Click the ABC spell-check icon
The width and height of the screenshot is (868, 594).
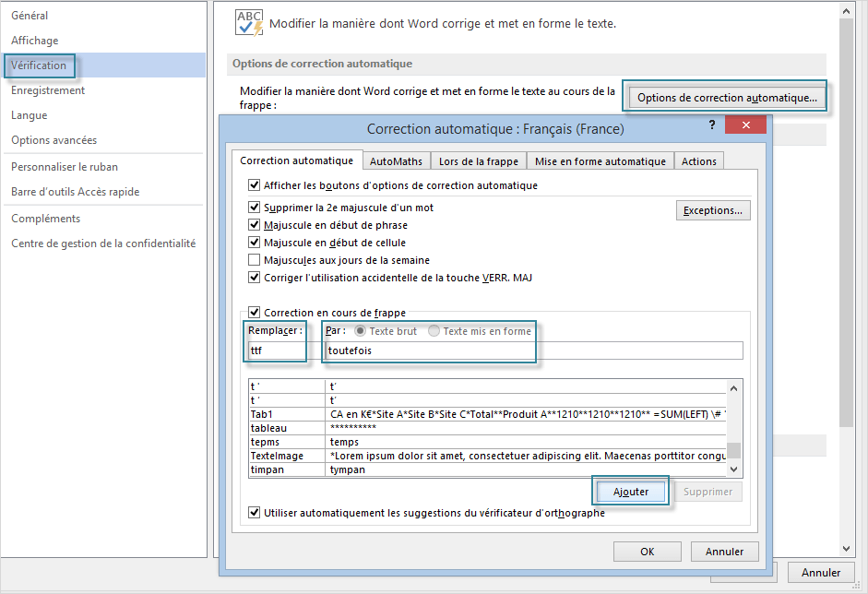coord(249,23)
